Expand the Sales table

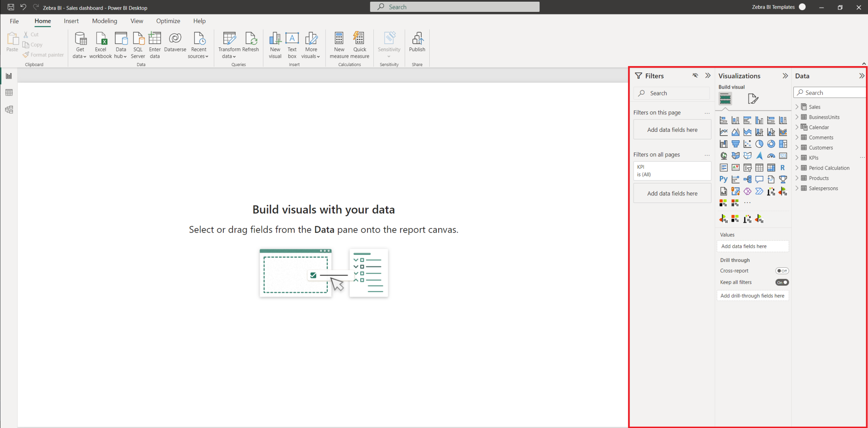click(x=797, y=107)
